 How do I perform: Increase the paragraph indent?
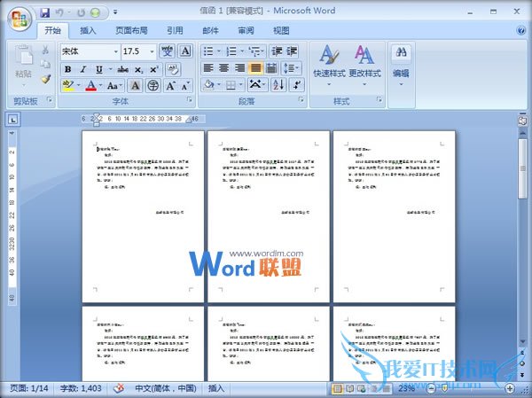(292, 51)
